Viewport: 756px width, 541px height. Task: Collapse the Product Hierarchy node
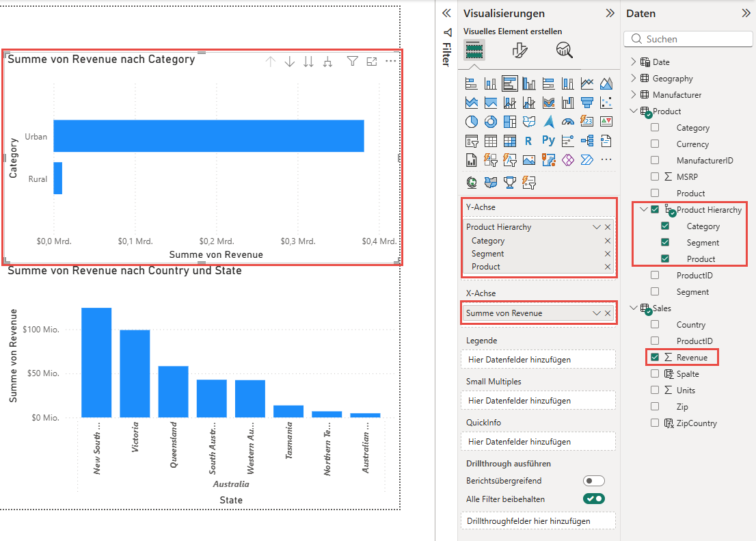coord(644,209)
